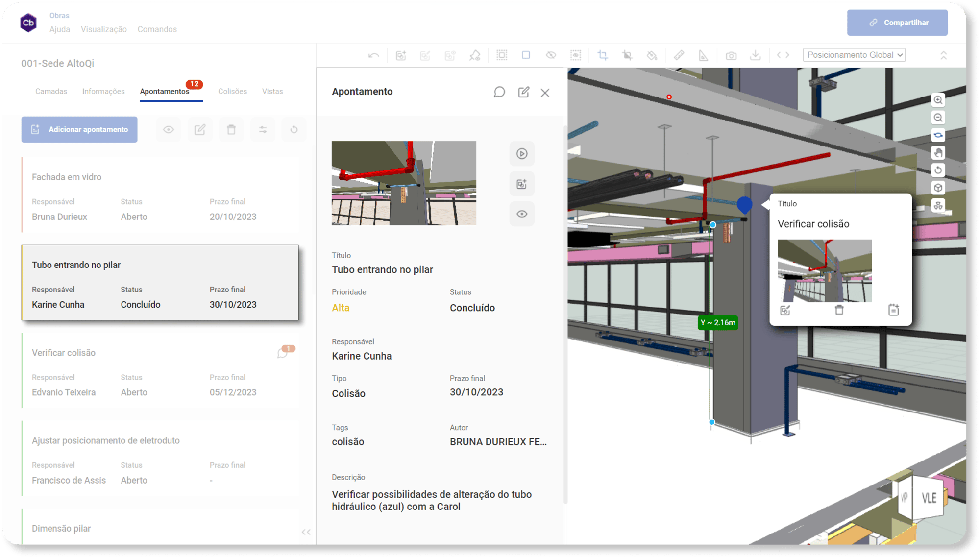Toggle hidden elements eye in top toolbar

point(551,55)
